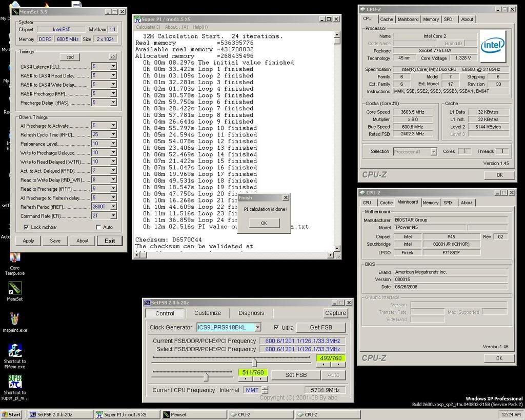Click top CPU-Z window title icon
The width and height of the screenshot is (525, 420).
(362, 9)
